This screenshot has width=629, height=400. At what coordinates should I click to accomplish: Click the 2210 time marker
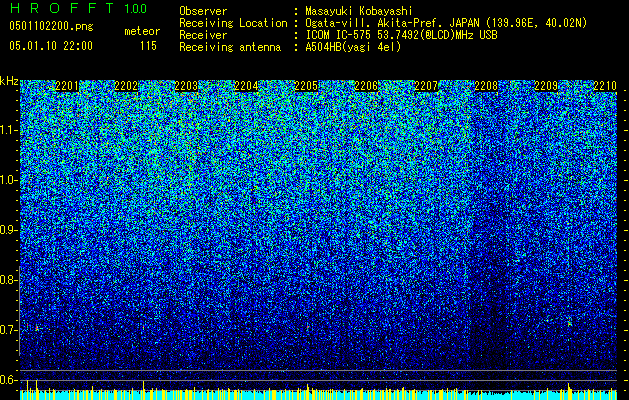605,86
